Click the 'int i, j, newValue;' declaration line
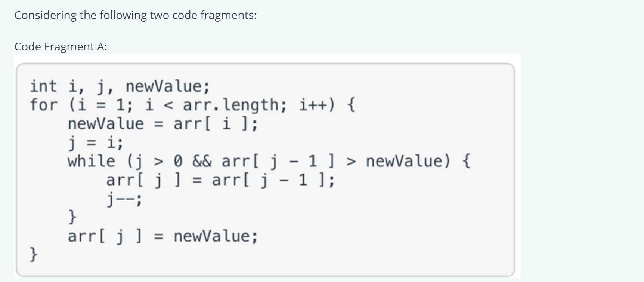644x282 pixels. point(120,86)
